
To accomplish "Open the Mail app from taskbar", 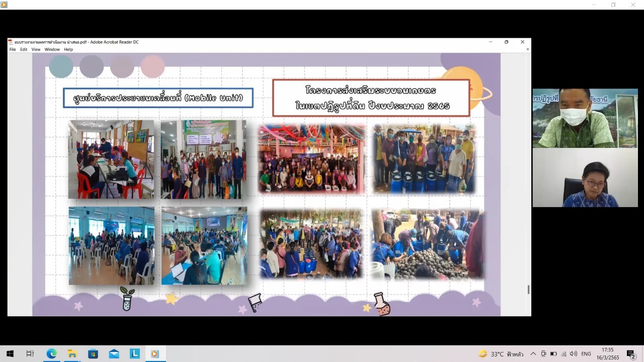I will pyautogui.click(x=114, y=354).
